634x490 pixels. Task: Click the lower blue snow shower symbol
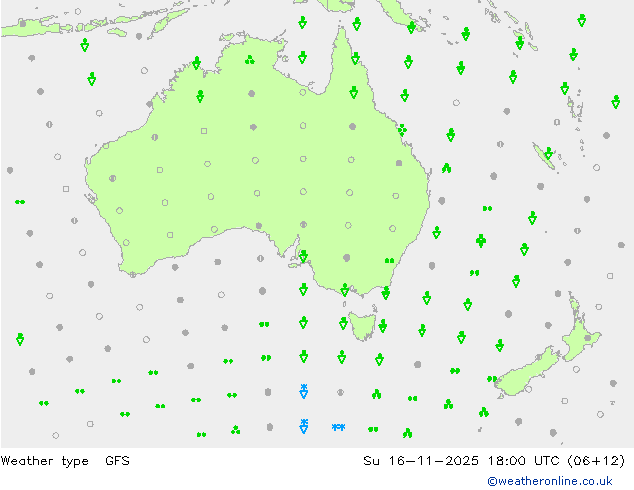(304, 426)
